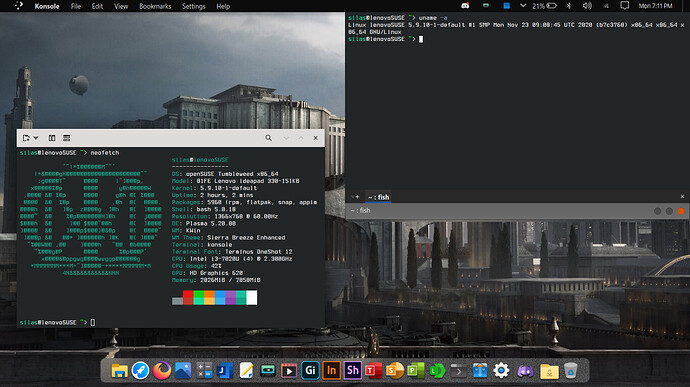Open the notes pencil app in the dock
Screen dimensions: 690x387
[246, 371]
